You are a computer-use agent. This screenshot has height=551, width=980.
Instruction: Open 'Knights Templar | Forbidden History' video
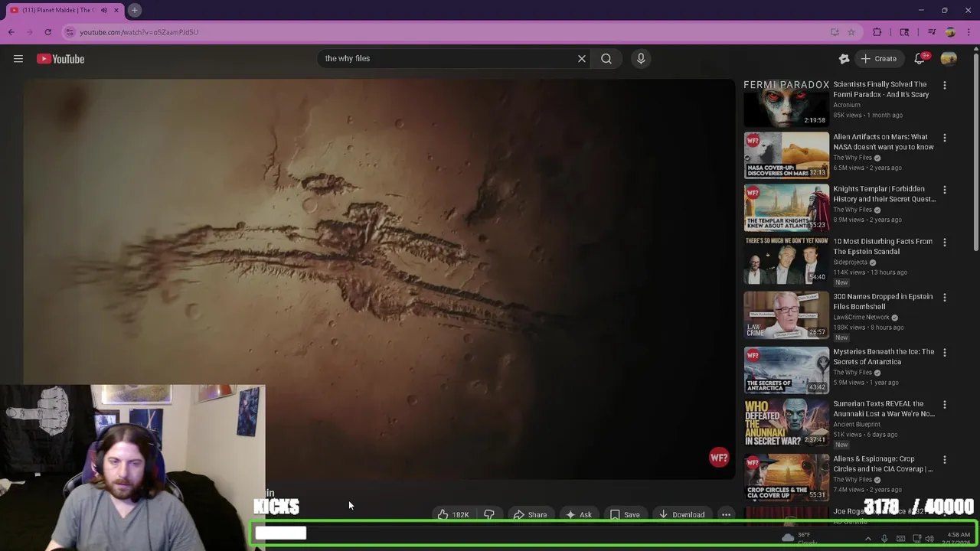click(884, 194)
